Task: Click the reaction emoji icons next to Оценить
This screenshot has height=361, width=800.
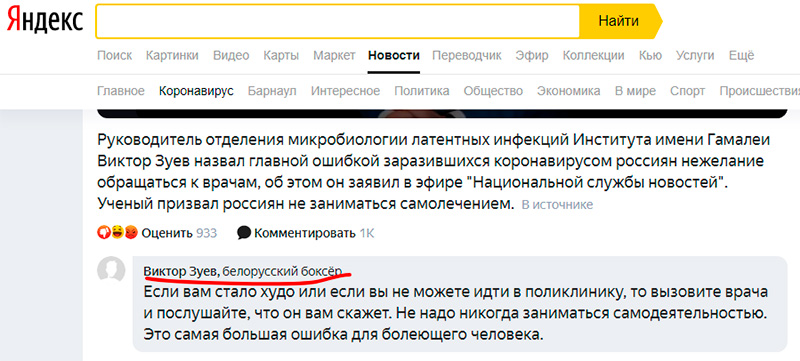Action: pyautogui.click(x=118, y=233)
